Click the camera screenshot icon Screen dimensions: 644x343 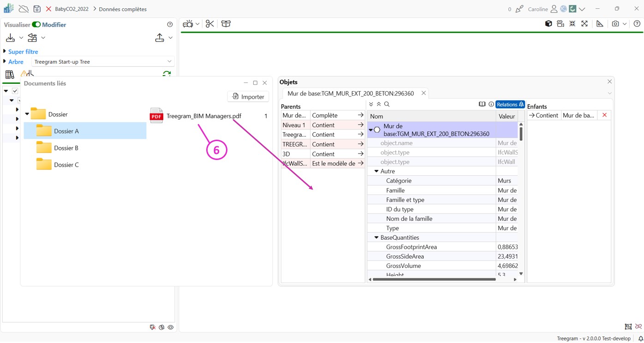pos(615,24)
